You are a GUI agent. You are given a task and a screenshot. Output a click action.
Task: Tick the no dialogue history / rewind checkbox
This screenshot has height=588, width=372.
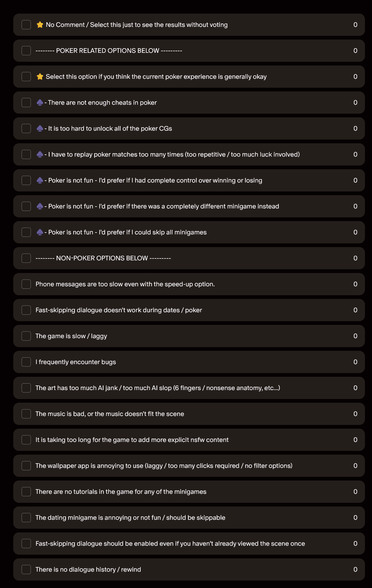point(26,569)
